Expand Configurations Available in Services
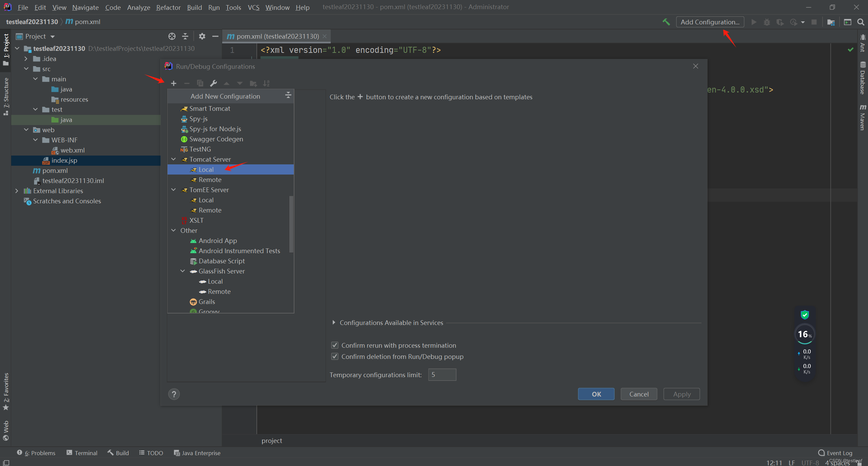Viewport: 868px width, 466px height. [334, 323]
